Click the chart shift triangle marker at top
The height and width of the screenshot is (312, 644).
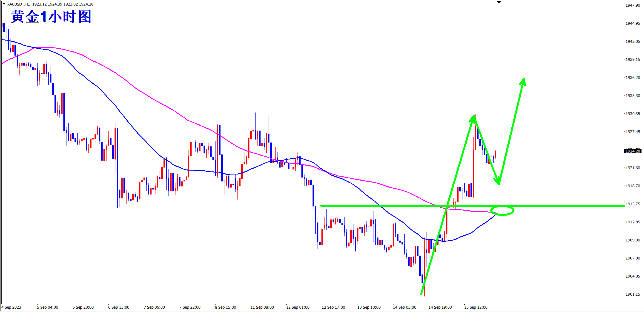499,2
